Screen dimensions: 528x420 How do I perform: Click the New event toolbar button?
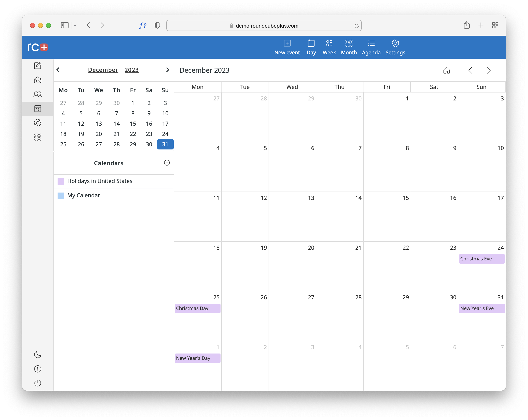pyautogui.click(x=287, y=47)
